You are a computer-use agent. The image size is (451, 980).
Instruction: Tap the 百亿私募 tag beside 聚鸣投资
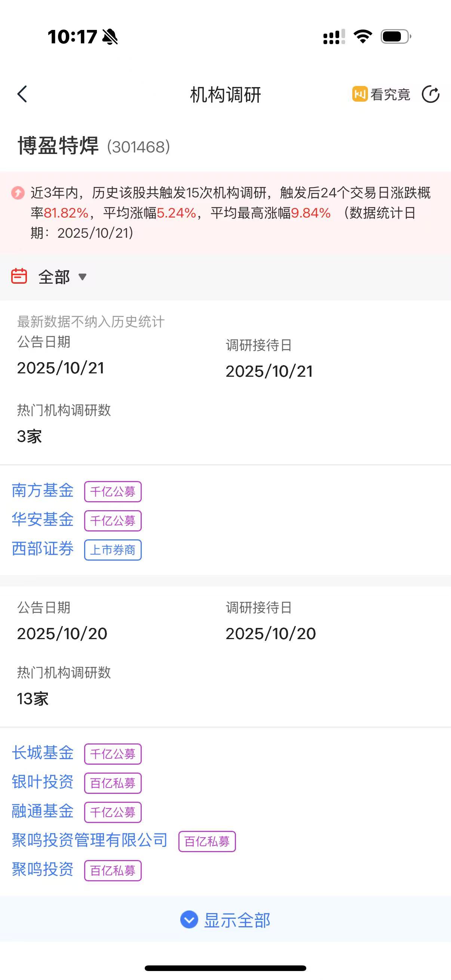pyautogui.click(x=113, y=870)
